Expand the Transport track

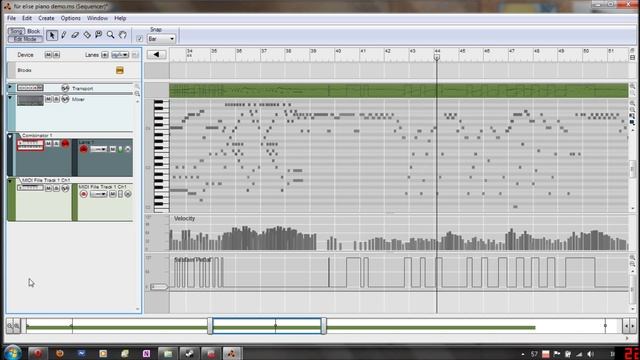pos(10,87)
